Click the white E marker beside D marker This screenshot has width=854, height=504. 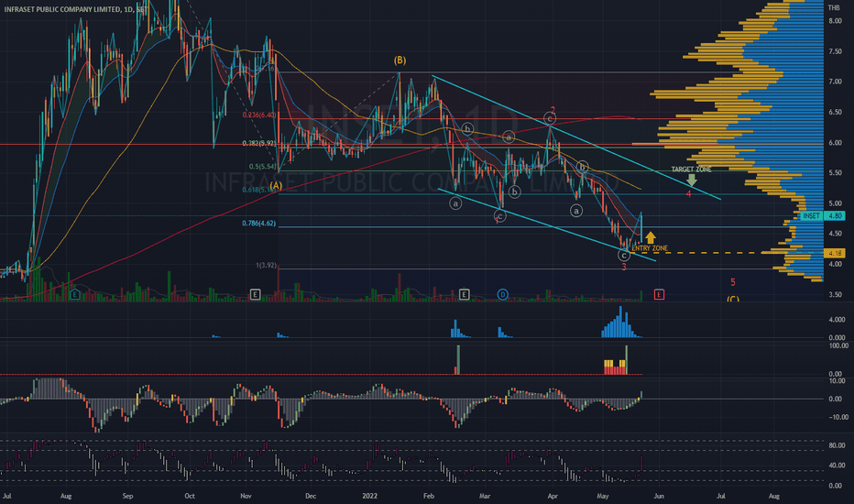pos(464,295)
